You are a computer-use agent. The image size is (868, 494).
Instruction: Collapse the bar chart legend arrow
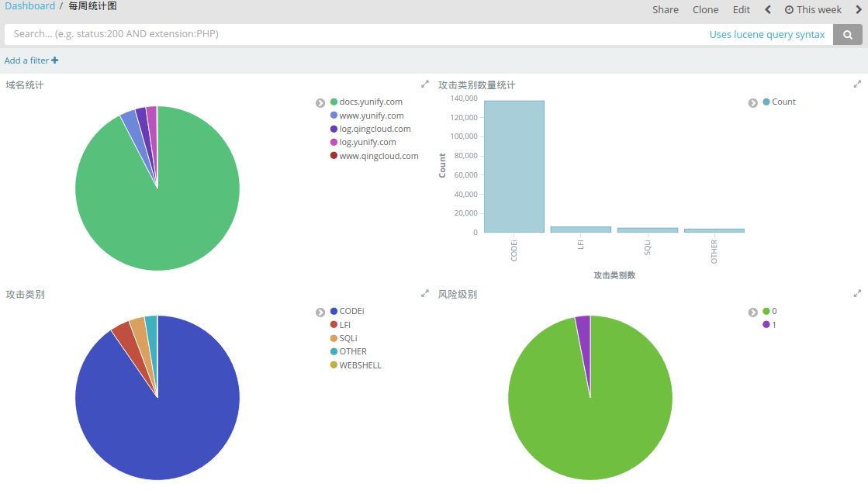(x=752, y=103)
